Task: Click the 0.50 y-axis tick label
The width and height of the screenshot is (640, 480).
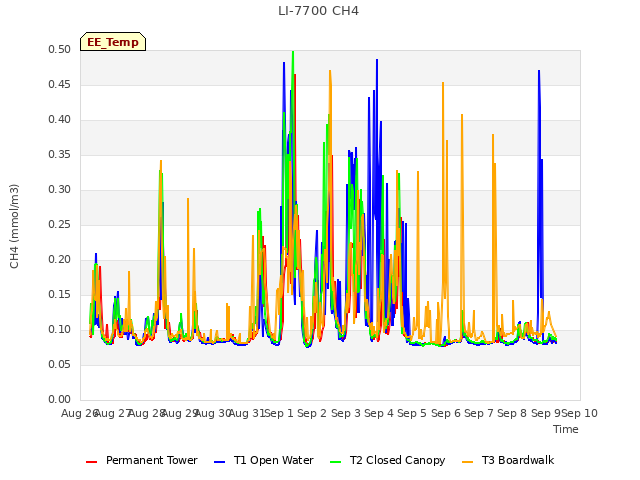Action: pos(60,49)
